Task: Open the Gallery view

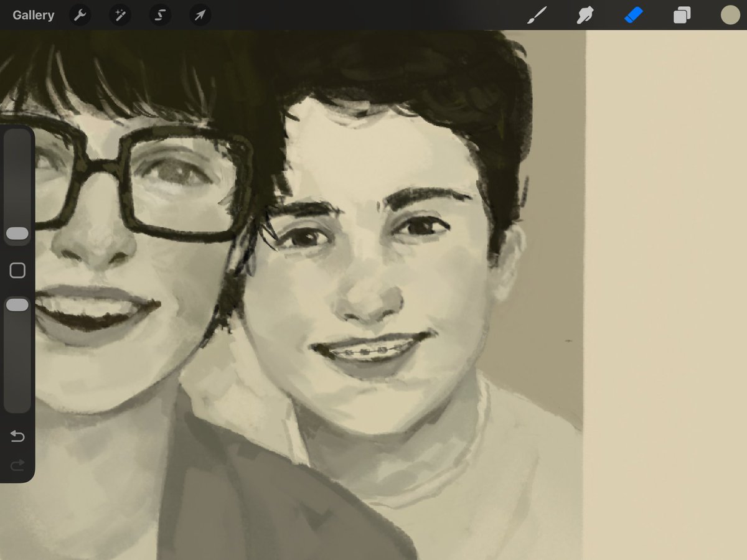Action: click(33, 15)
